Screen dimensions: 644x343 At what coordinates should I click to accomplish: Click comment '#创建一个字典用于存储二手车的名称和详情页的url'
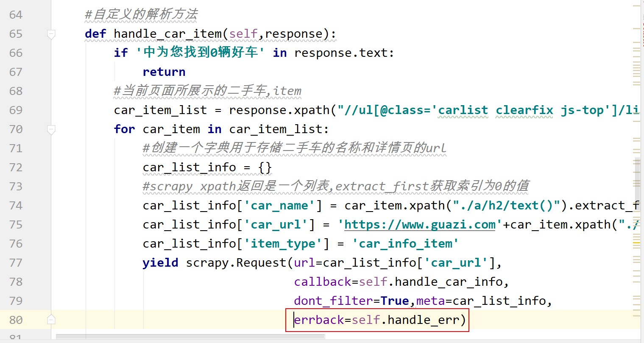[x=295, y=148]
